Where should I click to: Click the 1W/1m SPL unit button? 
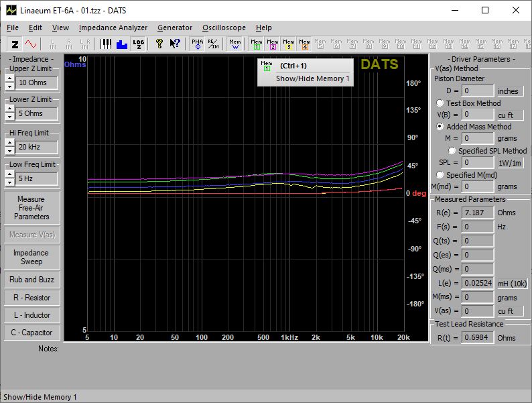coord(510,163)
